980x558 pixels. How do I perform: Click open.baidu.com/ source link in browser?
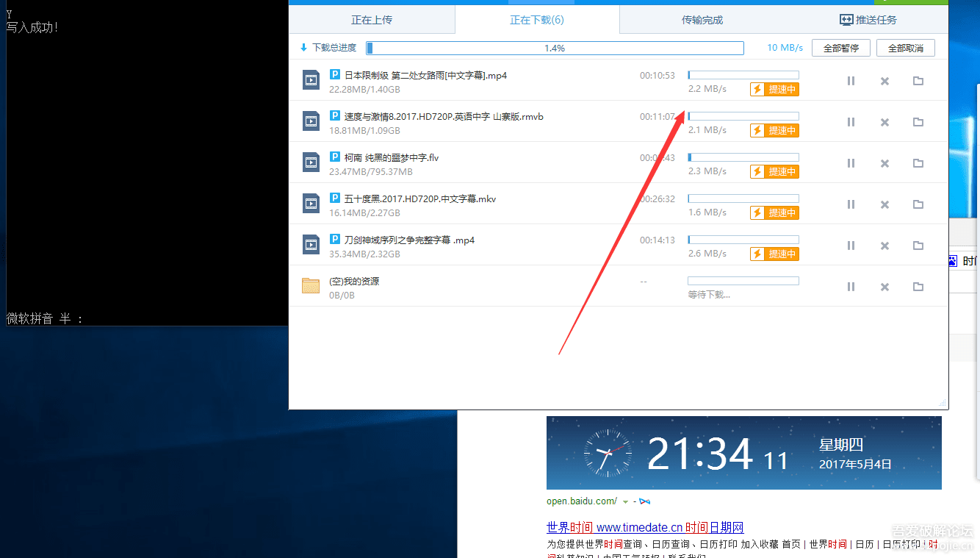coord(582,501)
